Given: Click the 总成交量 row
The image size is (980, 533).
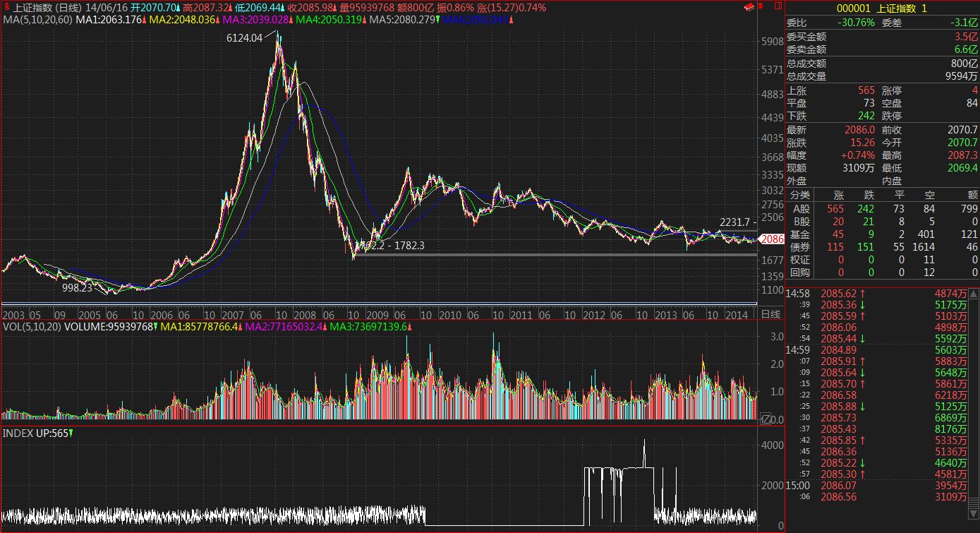Looking at the screenshot, I should point(883,76).
